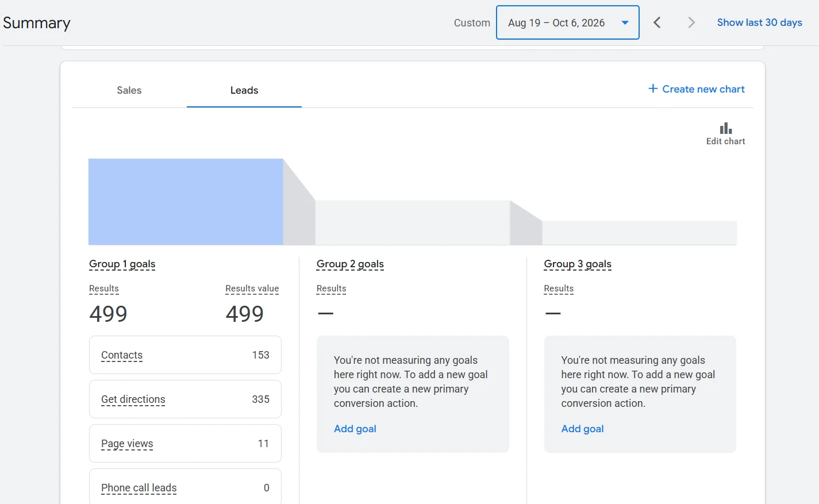Click the blue Group 1 funnel segment
This screenshot has height=504, width=819.
(x=186, y=202)
